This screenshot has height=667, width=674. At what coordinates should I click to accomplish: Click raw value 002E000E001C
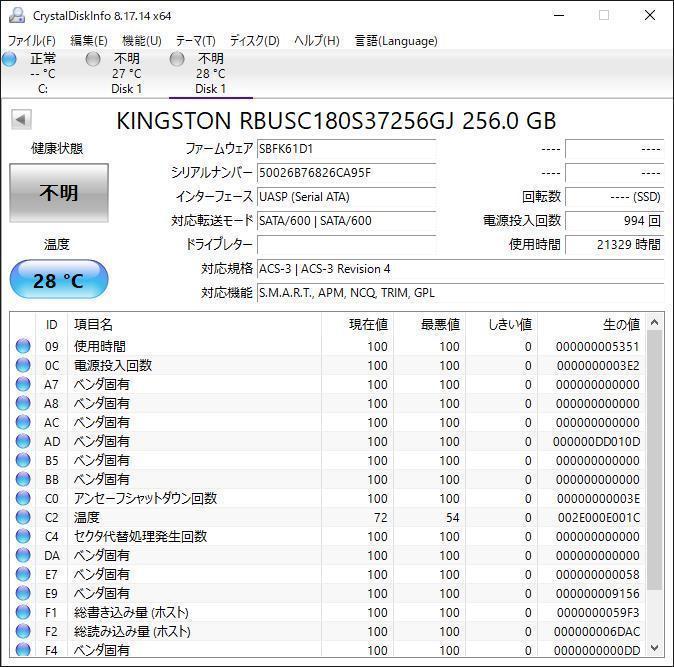click(x=598, y=517)
